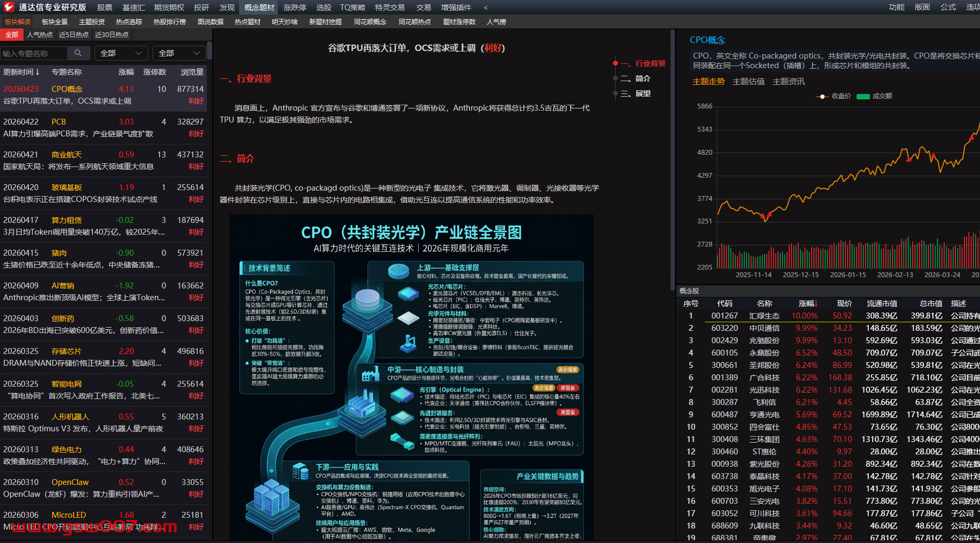This screenshot has width=980, height=543.
Task: Select the 近5日热点 filter
Action: (74, 34)
